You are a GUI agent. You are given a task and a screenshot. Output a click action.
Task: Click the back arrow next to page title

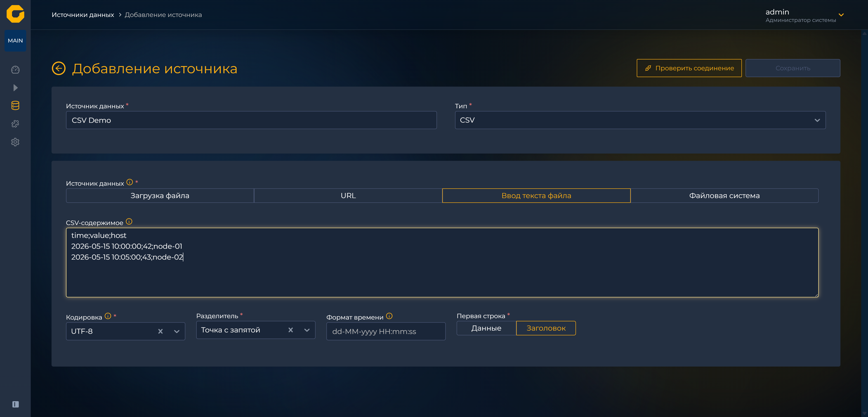[x=59, y=69]
